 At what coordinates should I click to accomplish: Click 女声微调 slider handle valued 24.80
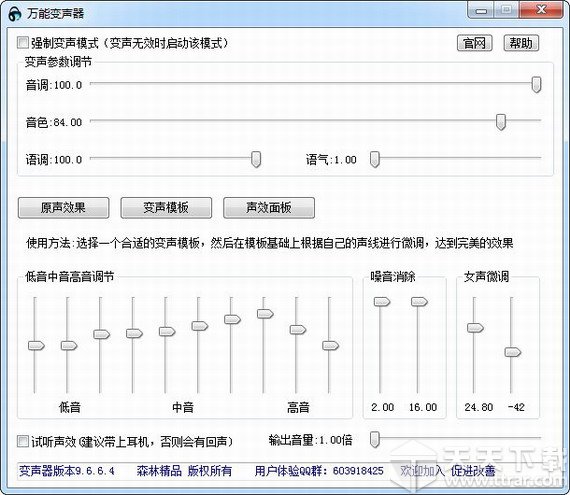coord(475,328)
